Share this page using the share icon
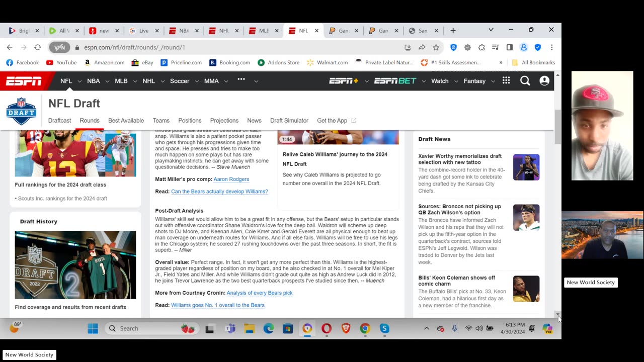 (x=422, y=47)
